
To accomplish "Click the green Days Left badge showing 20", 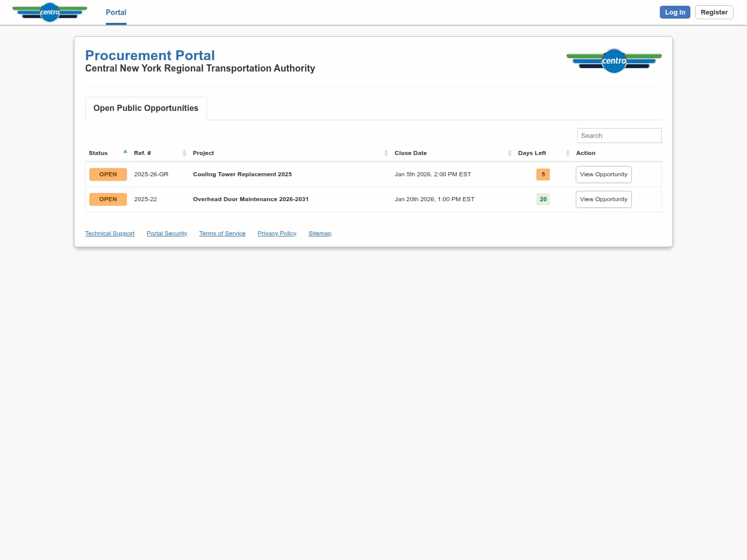I will 543,199.
